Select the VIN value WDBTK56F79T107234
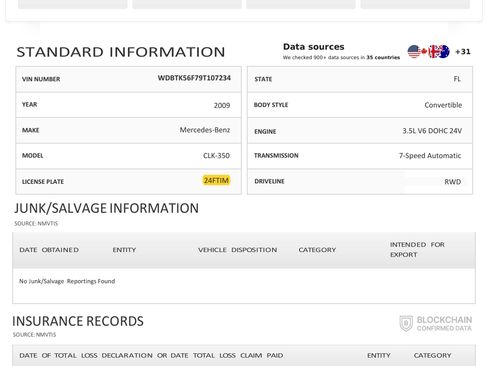 (194, 78)
